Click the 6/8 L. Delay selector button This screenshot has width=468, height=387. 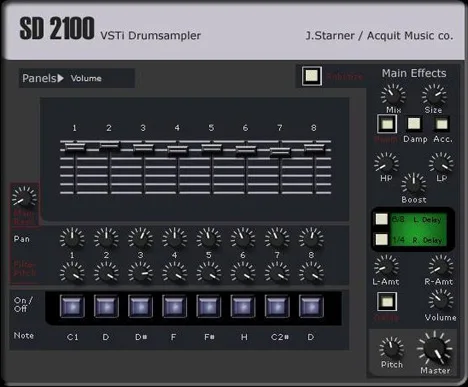coord(382,219)
